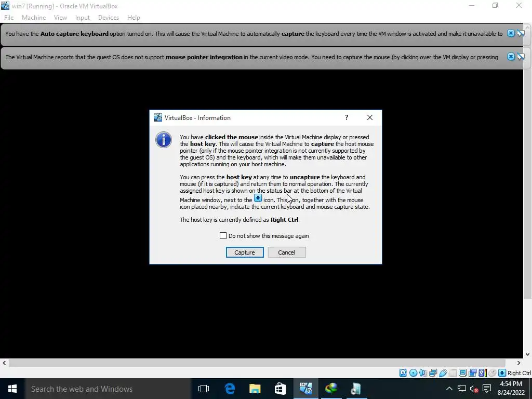The image size is (532, 399).
Task: Click the horizontal scrollbar's left arrow
Action: tap(4, 363)
